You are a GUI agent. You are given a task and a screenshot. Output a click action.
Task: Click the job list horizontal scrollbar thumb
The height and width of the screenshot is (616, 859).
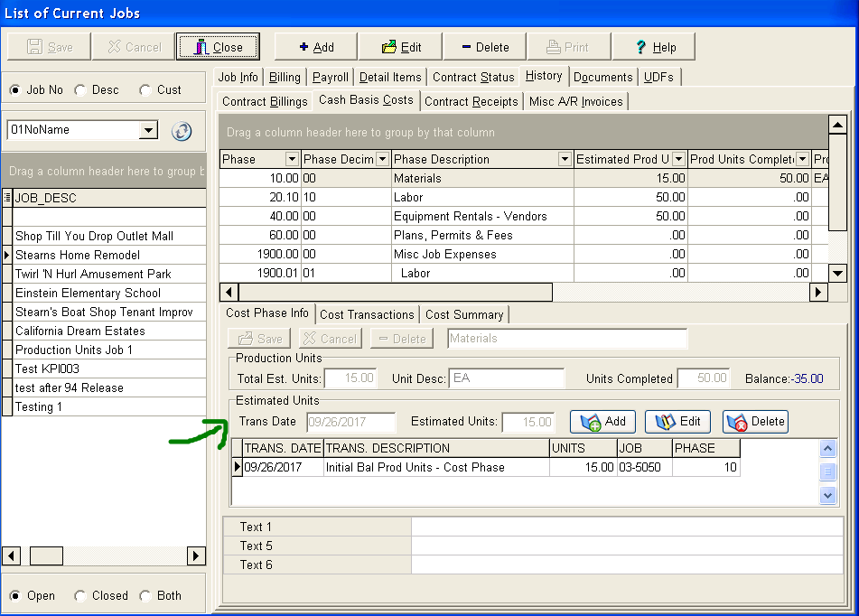pyautogui.click(x=46, y=555)
